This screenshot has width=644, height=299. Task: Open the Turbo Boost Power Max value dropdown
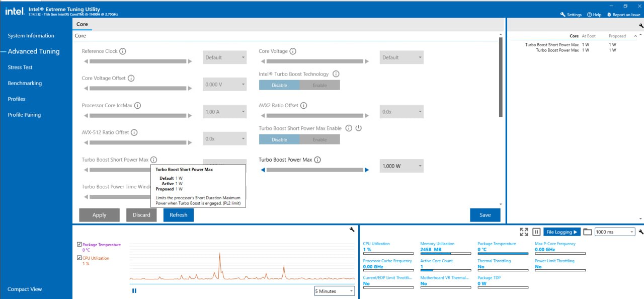[x=401, y=166]
